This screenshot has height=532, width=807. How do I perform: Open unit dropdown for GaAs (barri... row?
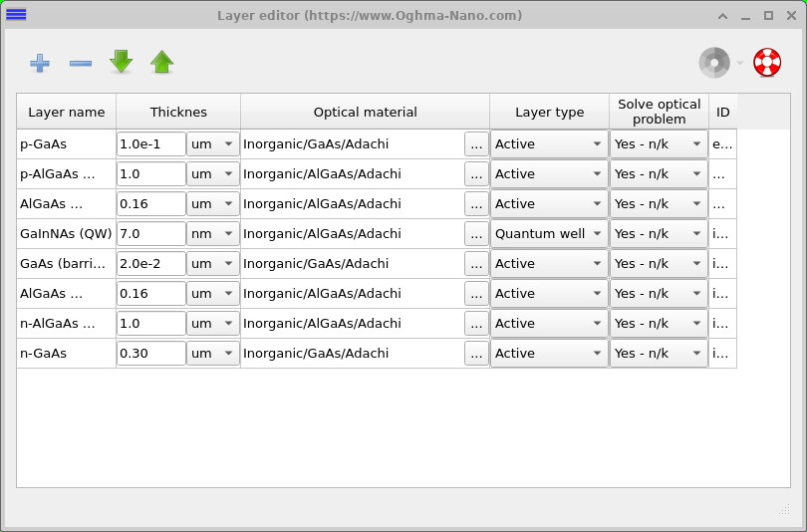[212, 263]
